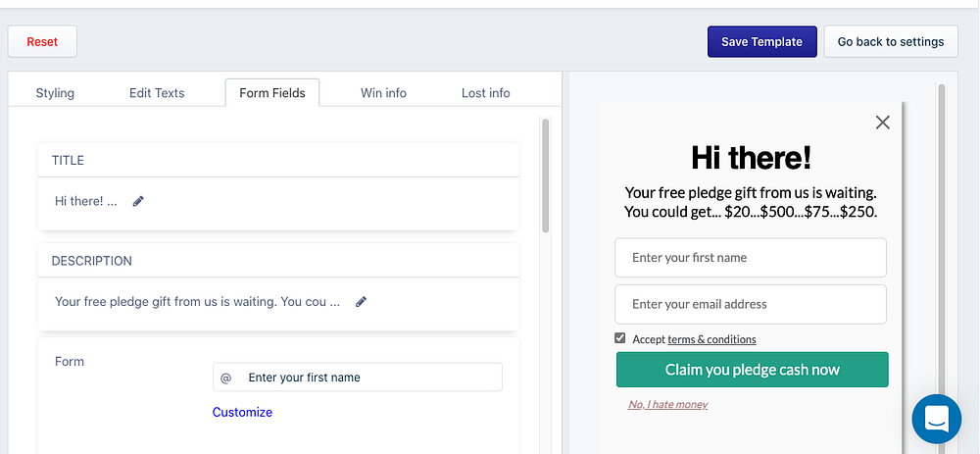Image resolution: width=980 pixels, height=454 pixels.
Task: Click the 'No, I hate money' link
Action: (x=667, y=404)
